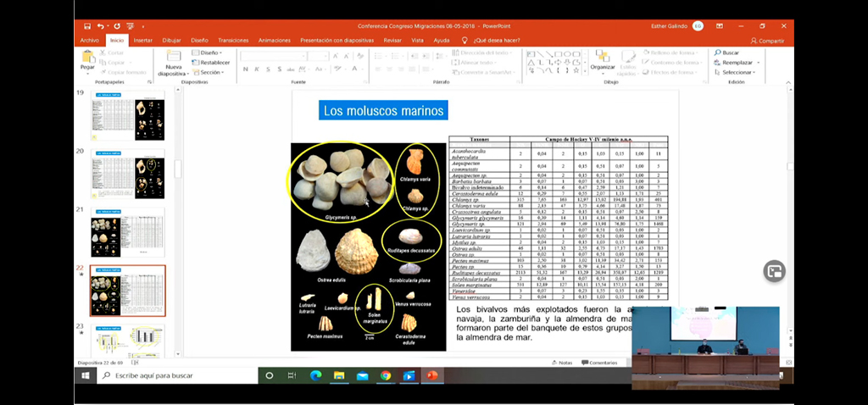Collapse the ribbon with the chevron

coord(789,83)
